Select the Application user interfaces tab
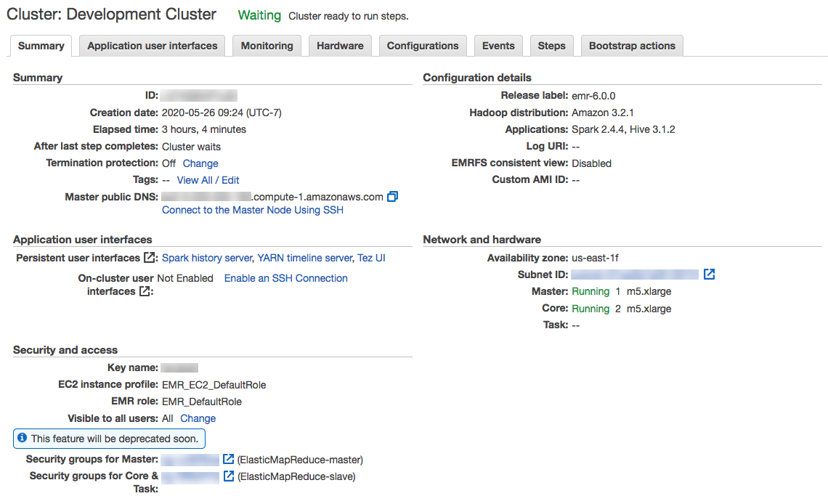The image size is (828, 504). [x=152, y=45]
